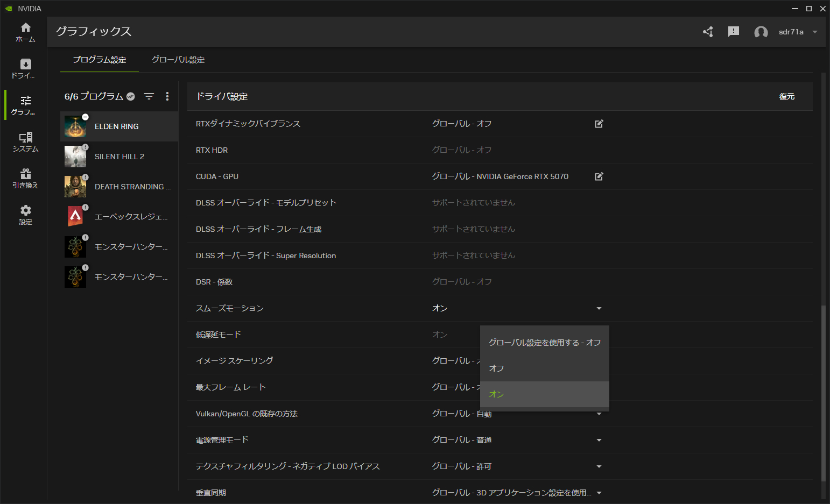Switch to プログラム設定 tab

pyautogui.click(x=100, y=60)
